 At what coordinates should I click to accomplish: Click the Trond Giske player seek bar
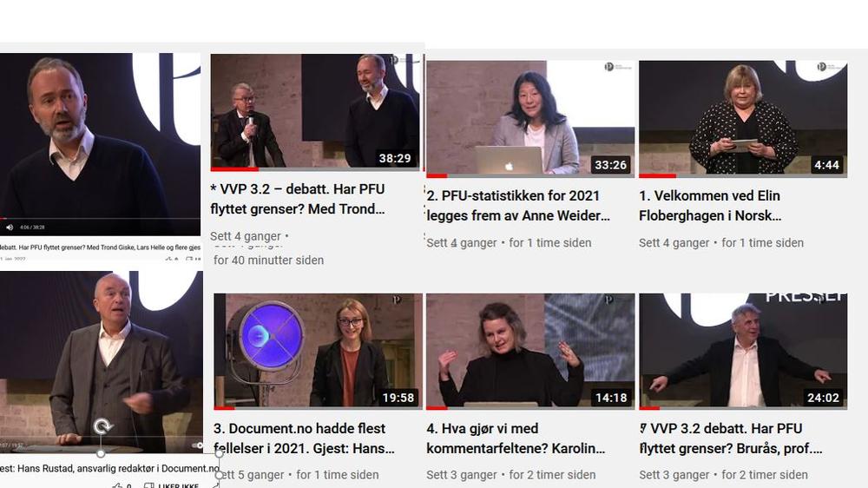[100, 219]
